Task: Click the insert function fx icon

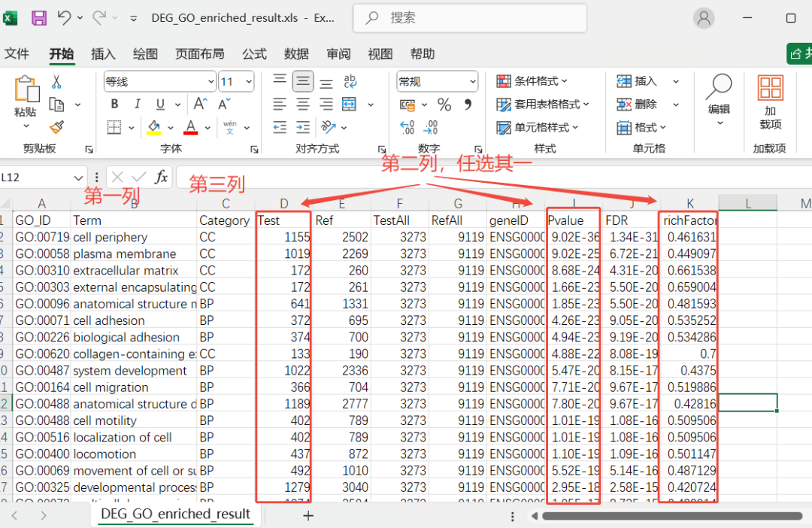Action: pyautogui.click(x=161, y=178)
